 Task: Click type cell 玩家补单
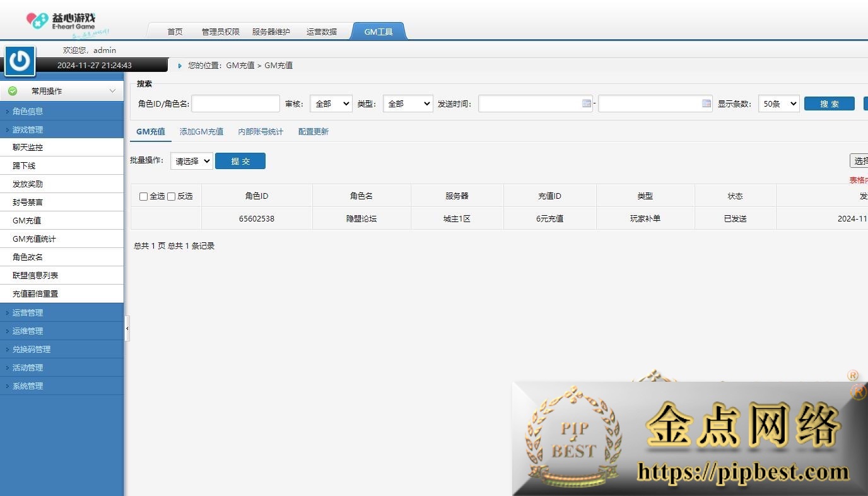tap(645, 218)
